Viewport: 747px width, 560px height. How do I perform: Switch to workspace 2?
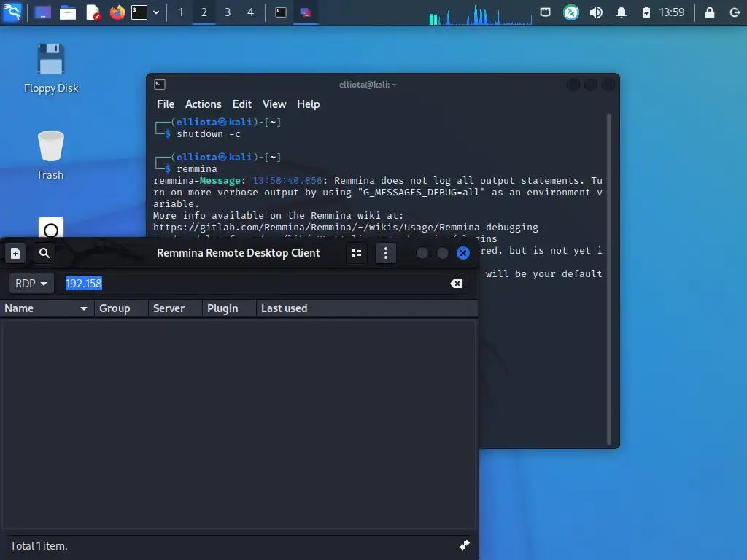[x=204, y=12]
